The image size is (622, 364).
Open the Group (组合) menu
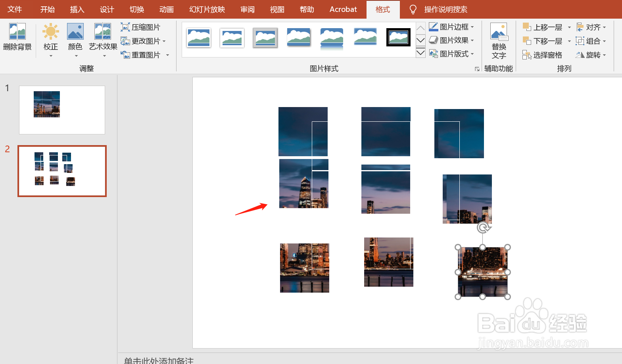[x=591, y=41]
